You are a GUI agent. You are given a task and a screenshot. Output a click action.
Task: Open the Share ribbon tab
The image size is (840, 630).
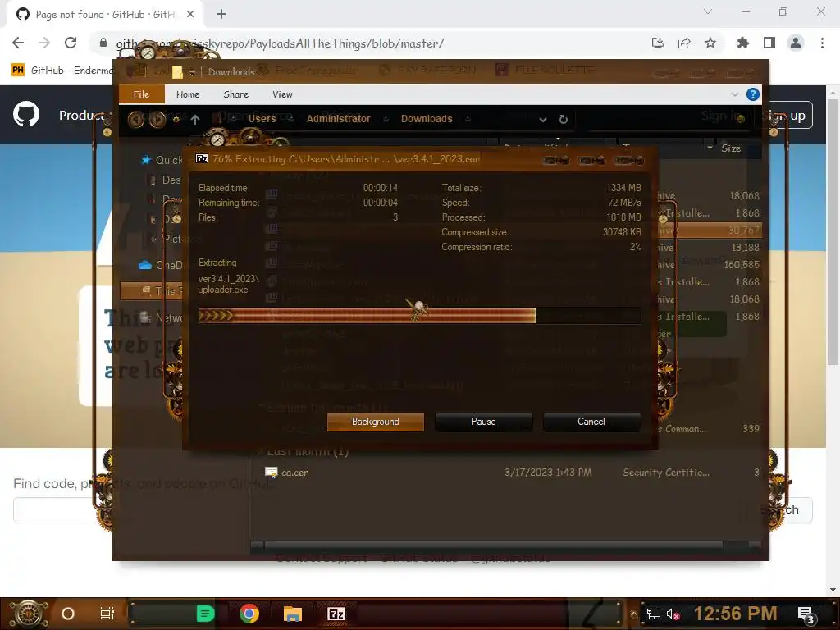tap(235, 94)
